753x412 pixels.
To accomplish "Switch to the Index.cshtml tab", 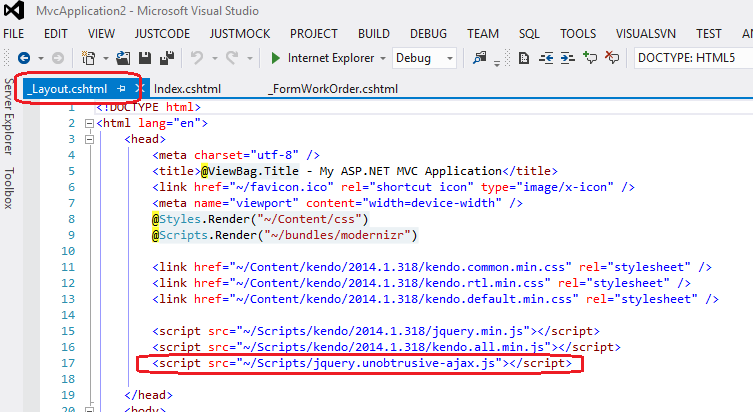I will [187, 89].
